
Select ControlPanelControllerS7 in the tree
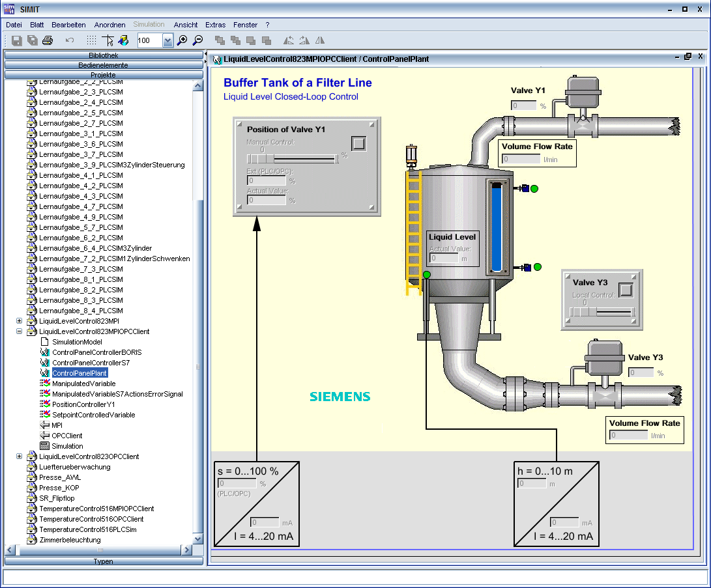pyautogui.click(x=91, y=363)
